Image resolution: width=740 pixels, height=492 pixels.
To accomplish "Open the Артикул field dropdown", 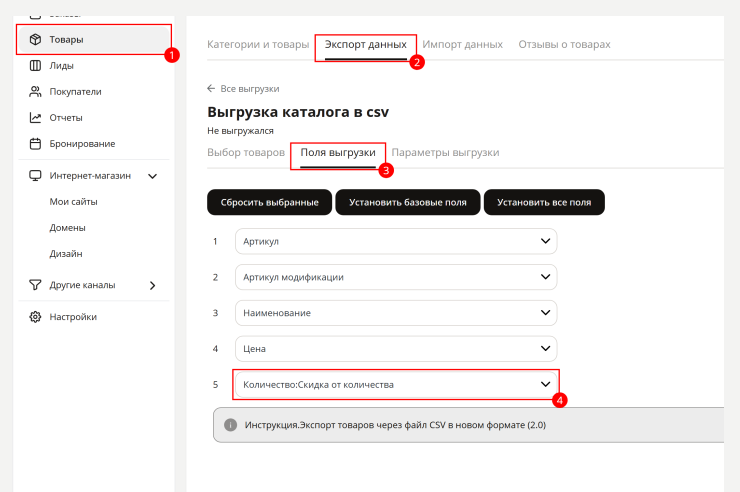I will coord(396,241).
